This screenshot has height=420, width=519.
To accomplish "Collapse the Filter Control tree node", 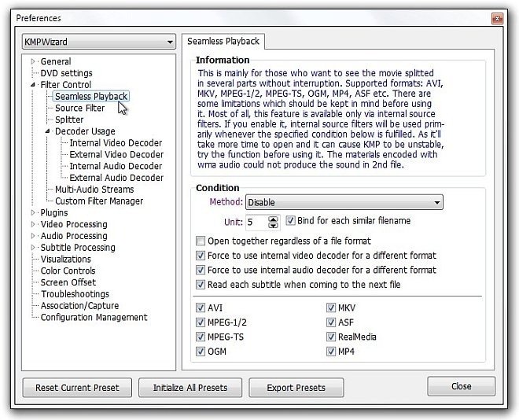I will [x=33, y=85].
